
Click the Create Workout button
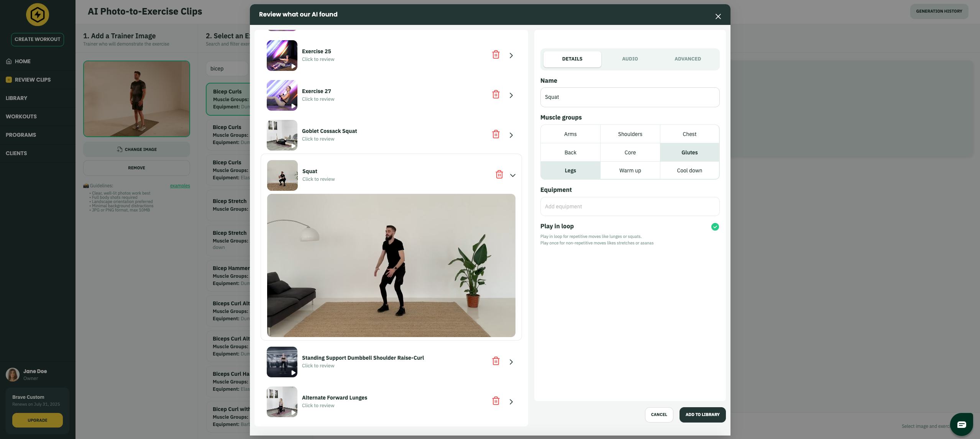coord(37,39)
